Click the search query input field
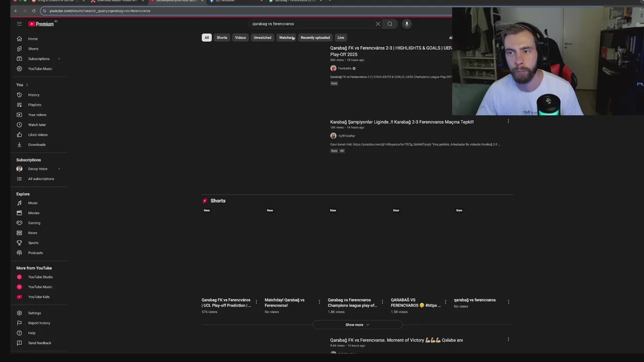The height and width of the screenshot is (362, 644). (312, 24)
